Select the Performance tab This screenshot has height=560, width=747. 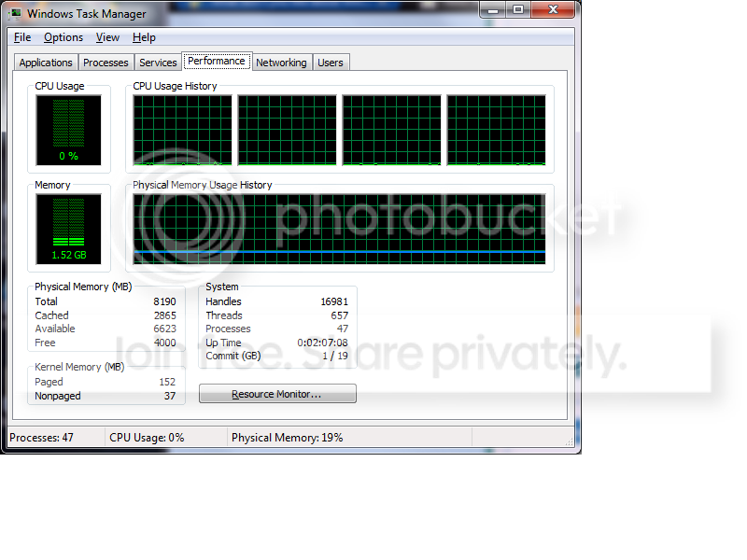click(217, 61)
